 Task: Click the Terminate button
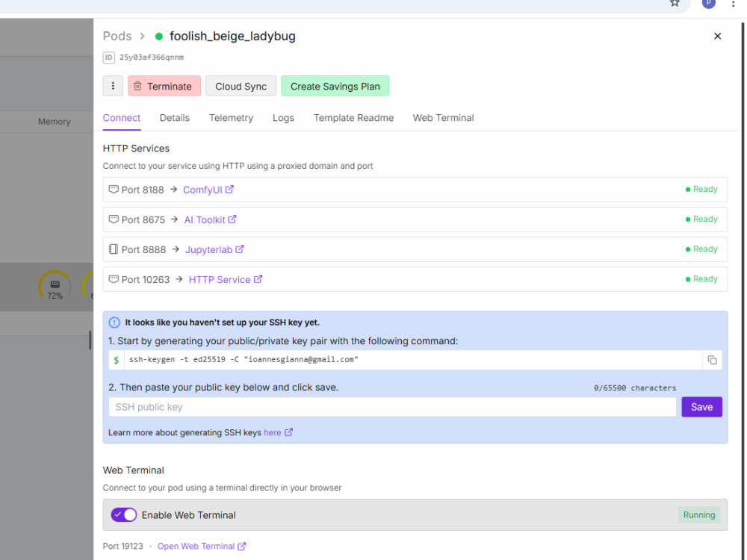pos(164,86)
